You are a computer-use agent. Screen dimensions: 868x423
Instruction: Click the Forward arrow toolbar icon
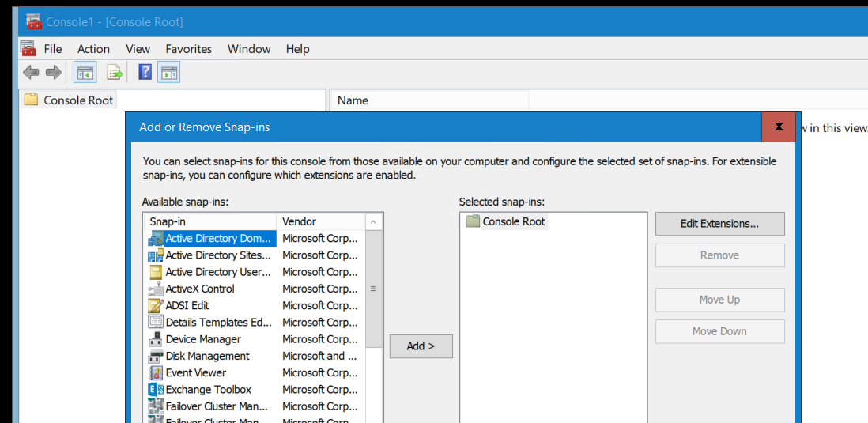click(53, 73)
